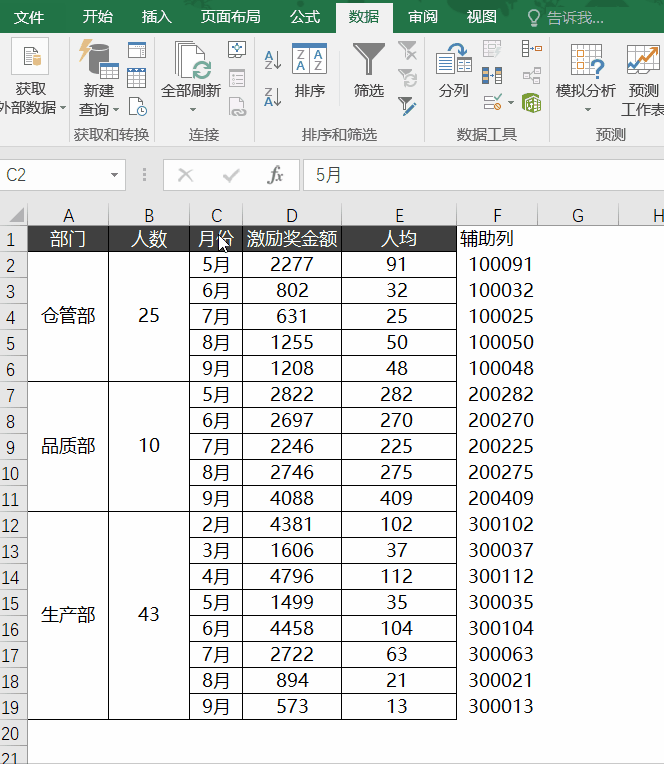Expand Refresh All dropdown arrow
The image size is (664, 764).
point(193,110)
